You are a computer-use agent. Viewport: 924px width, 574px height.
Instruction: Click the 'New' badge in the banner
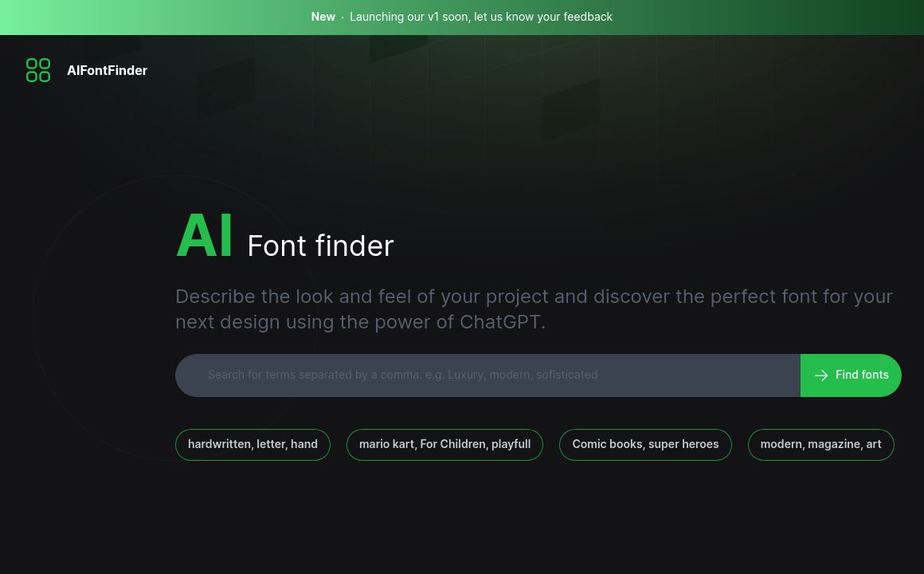click(323, 17)
